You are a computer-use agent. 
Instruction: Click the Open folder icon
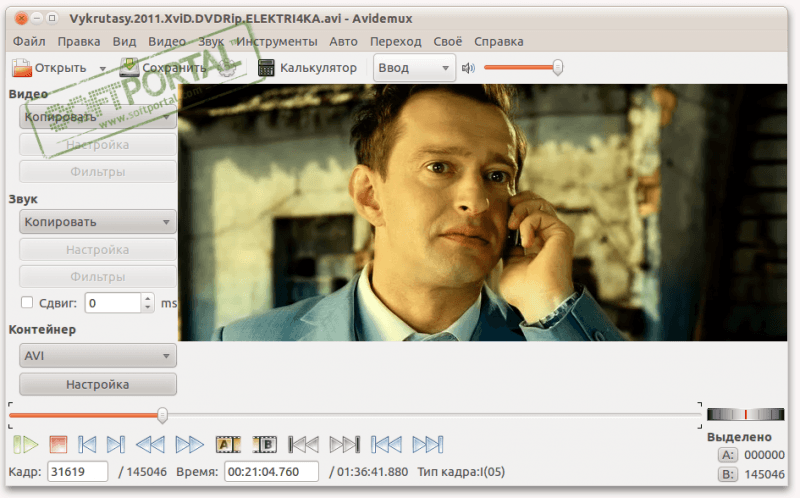click(22, 68)
